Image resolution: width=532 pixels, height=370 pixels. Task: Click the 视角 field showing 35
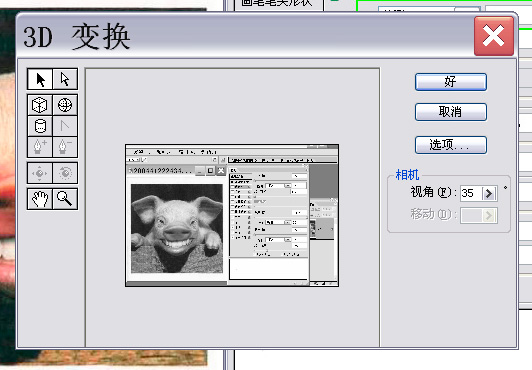471,194
